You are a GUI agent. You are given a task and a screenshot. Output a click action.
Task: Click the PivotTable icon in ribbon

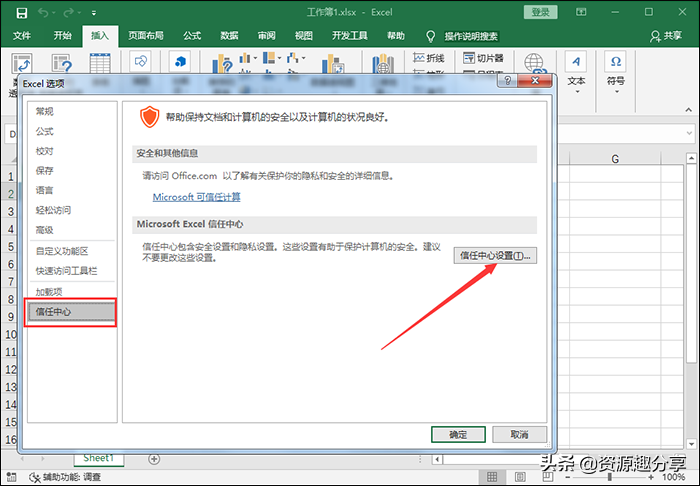22,63
